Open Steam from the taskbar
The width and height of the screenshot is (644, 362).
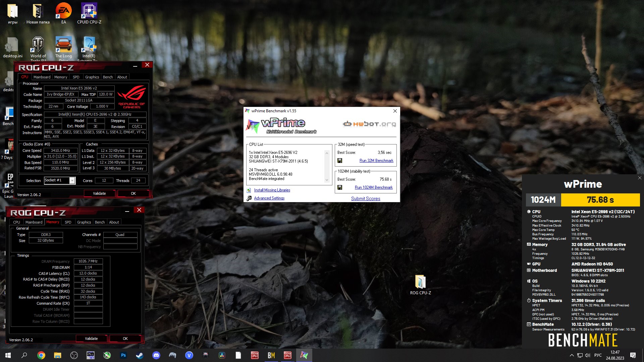(140, 355)
